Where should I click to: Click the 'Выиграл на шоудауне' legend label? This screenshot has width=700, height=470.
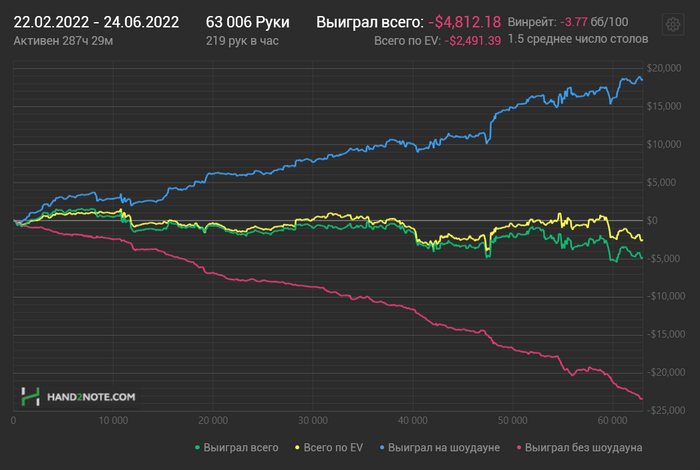pyautogui.click(x=444, y=448)
